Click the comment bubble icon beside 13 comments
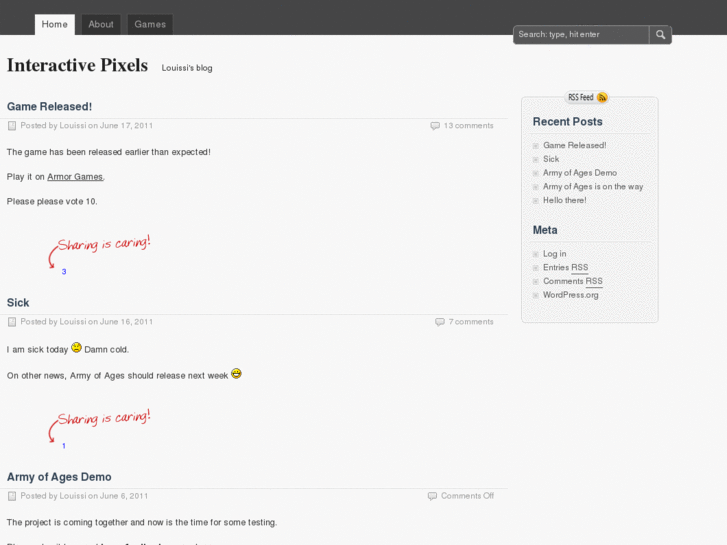The width and height of the screenshot is (727, 545). point(435,126)
